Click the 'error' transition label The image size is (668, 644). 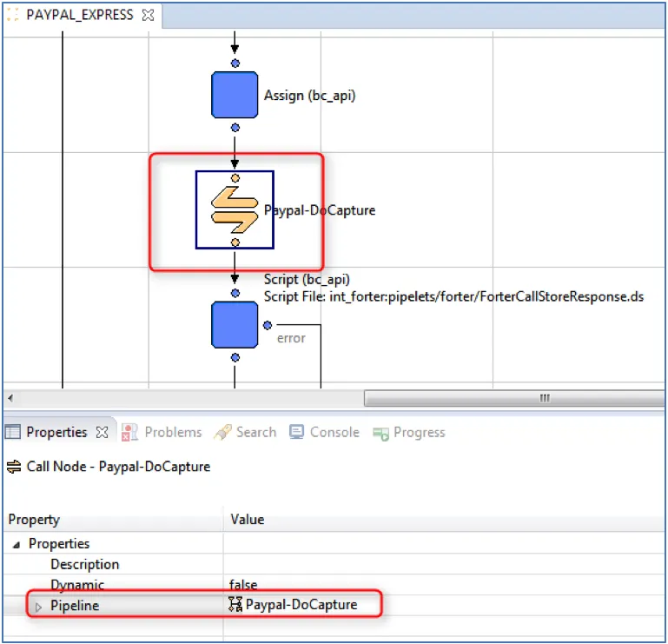(x=291, y=338)
